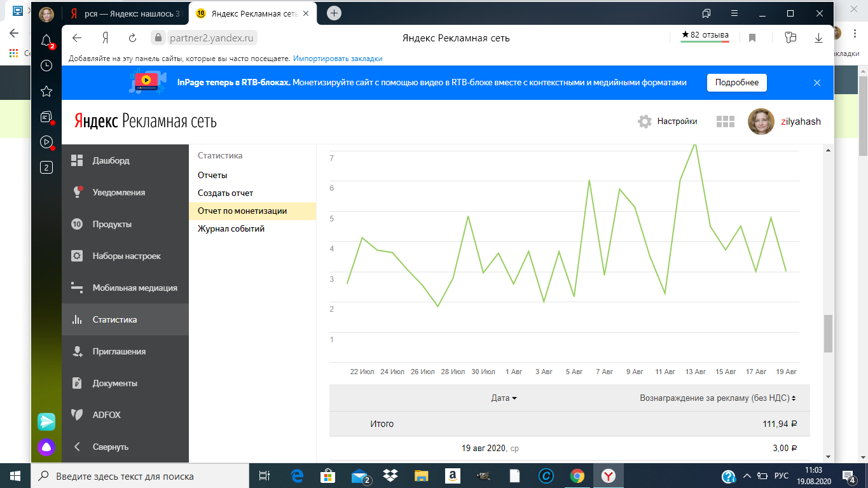The height and width of the screenshot is (488, 868).
Task: Open Task View on taskbar
Action: [264, 476]
